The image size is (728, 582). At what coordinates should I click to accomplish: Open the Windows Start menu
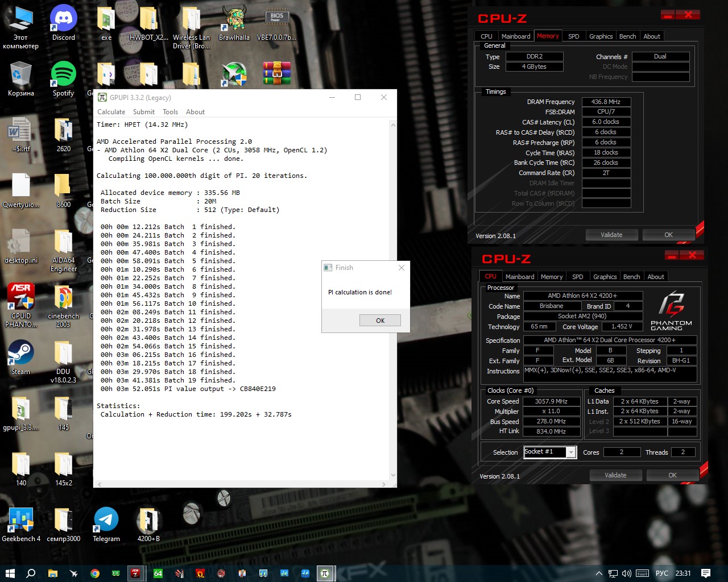click(x=10, y=573)
